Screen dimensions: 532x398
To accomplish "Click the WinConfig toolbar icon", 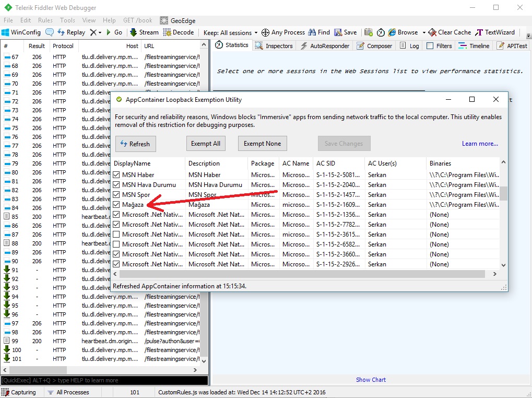I will click(x=5, y=32).
